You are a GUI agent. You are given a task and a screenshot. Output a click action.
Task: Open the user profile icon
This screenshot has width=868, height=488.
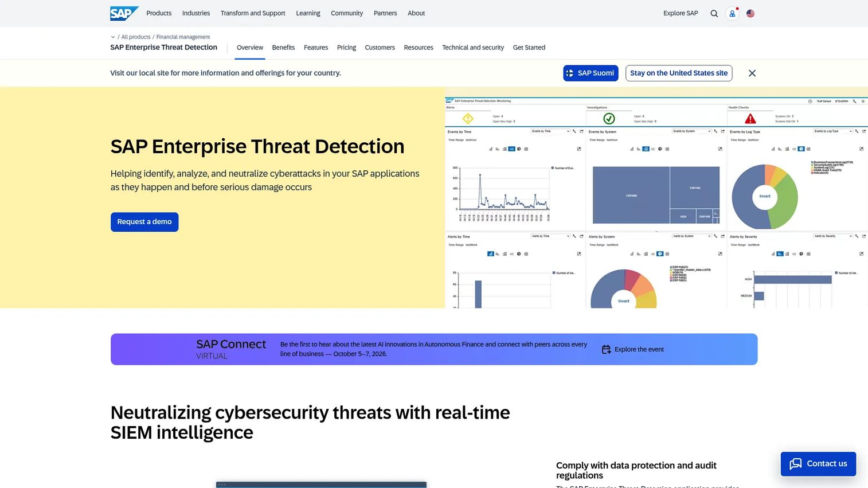coord(732,13)
